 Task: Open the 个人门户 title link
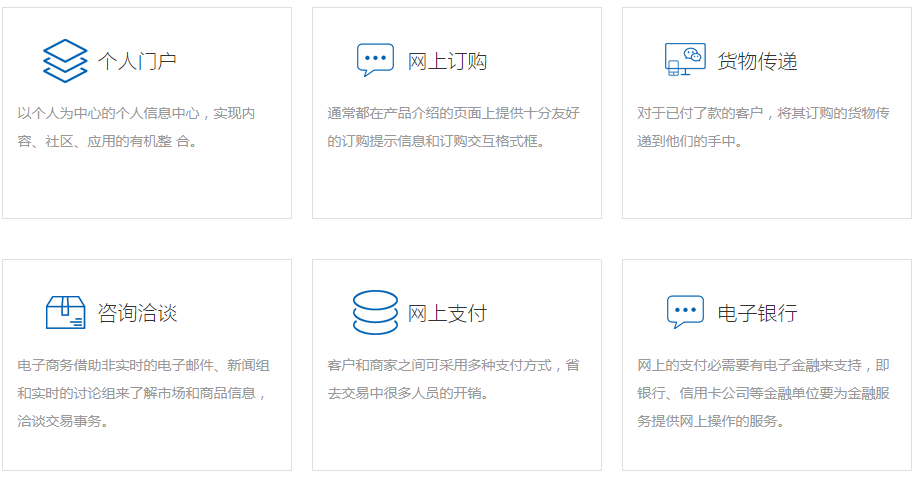click(137, 61)
